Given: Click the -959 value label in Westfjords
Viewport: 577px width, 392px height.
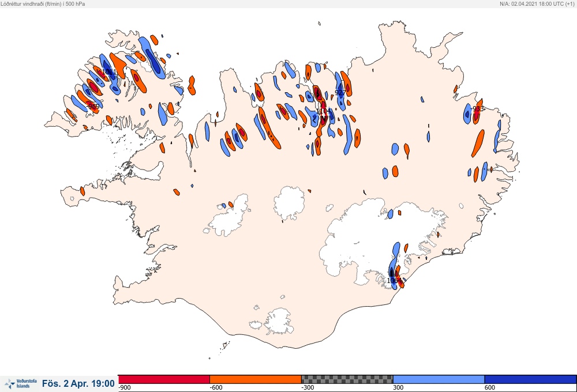Looking at the screenshot, I should pyautogui.click(x=92, y=106).
